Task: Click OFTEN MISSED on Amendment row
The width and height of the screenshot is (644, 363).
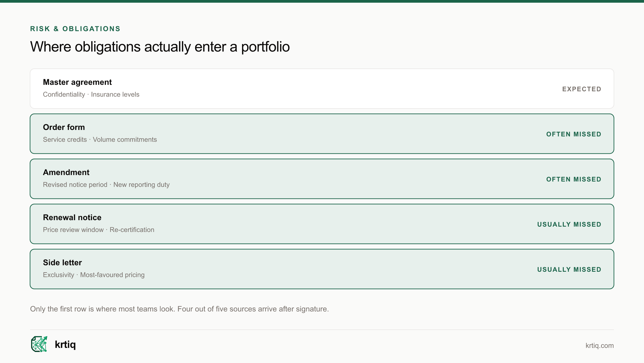Action: tap(574, 179)
